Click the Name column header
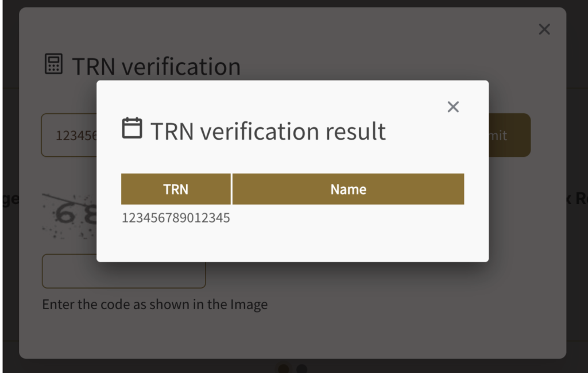588x373 pixels. (x=349, y=189)
